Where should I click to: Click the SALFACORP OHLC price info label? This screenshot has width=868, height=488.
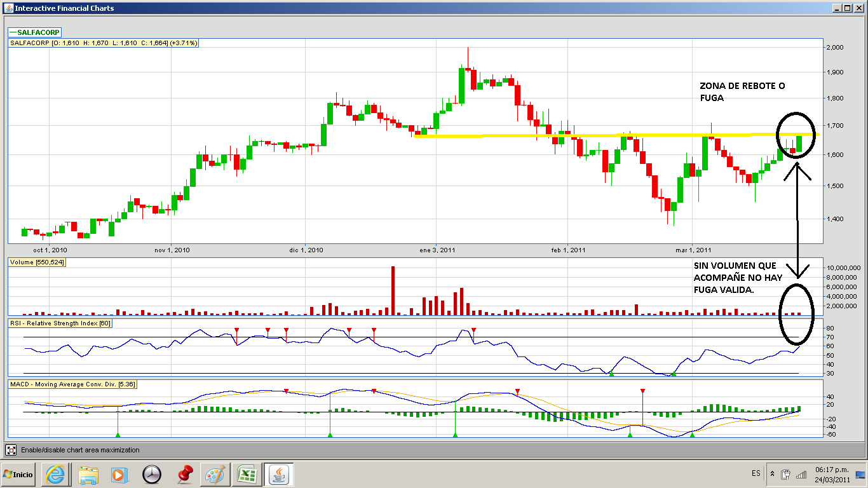[104, 43]
